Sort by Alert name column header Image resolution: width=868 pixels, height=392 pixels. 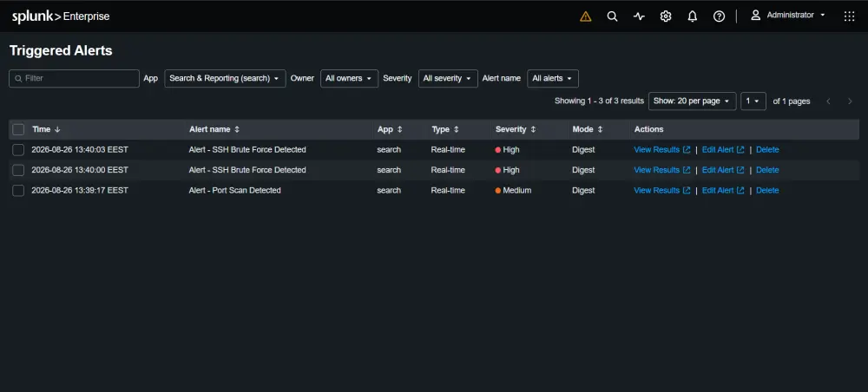click(x=214, y=129)
